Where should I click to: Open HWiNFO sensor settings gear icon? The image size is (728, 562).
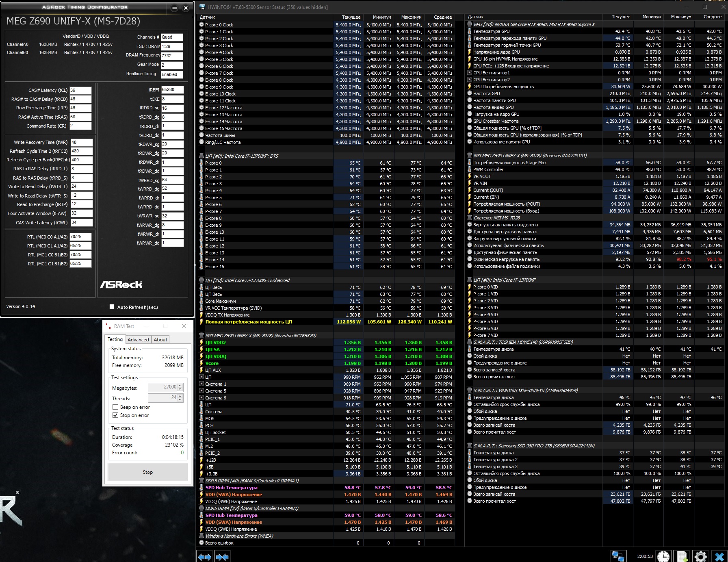[700, 556]
